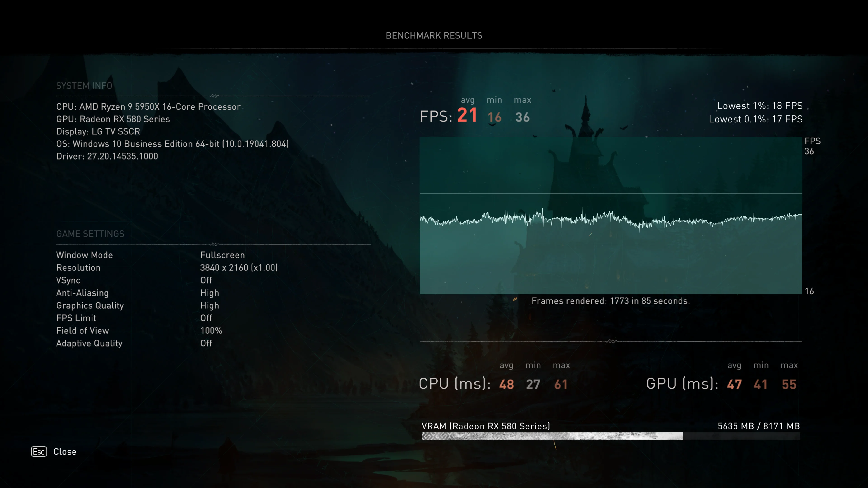Click the VSync setting label

coord(68,281)
